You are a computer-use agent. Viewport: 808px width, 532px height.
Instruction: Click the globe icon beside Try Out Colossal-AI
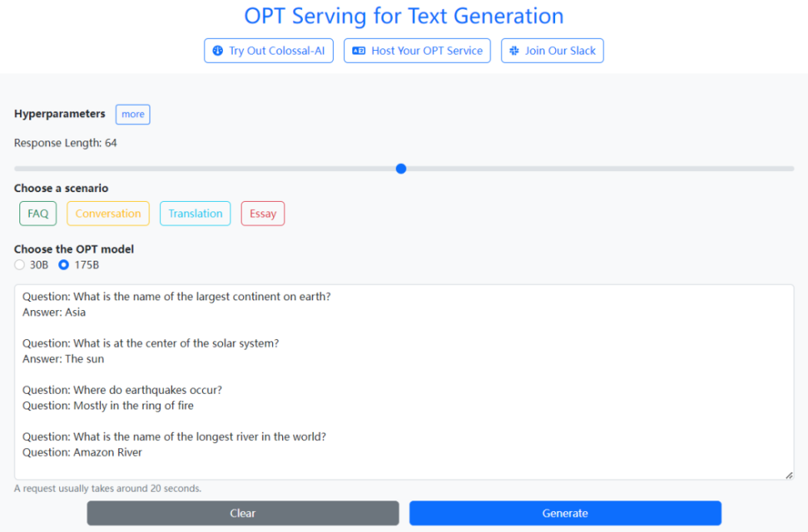(218, 51)
